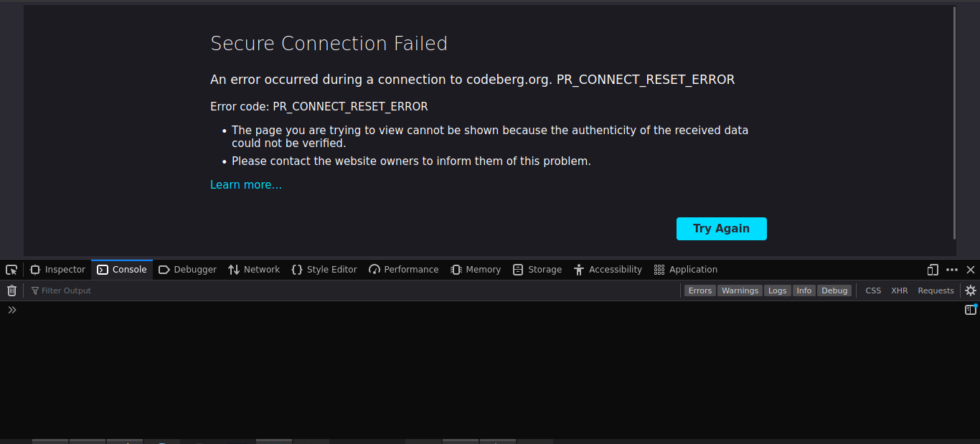Switch to the Inspector tab

click(x=57, y=269)
